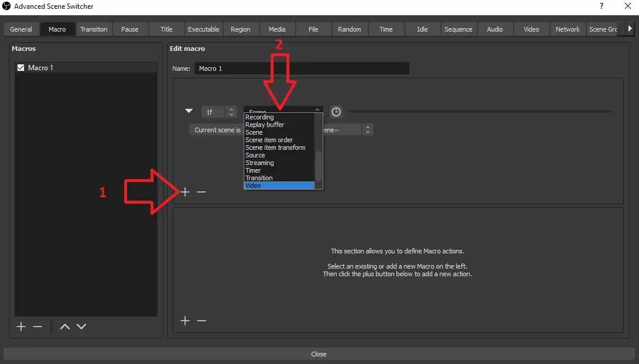Add a new macro with plus icon
The width and height of the screenshot is (639, 364).
pos(21,327)
